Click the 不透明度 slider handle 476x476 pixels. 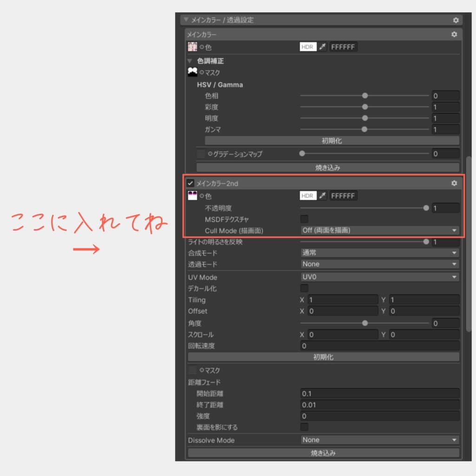(x=426, y=208)
